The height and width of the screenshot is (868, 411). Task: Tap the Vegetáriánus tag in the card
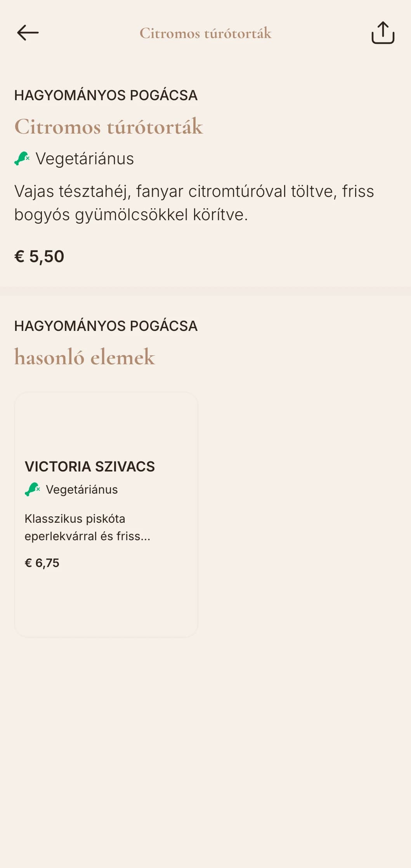pos(82,490)
